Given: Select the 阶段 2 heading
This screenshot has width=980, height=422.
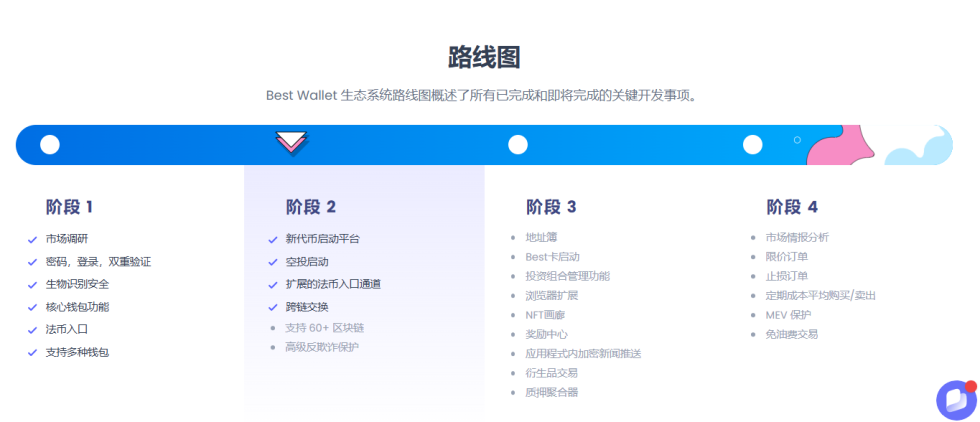Looking at the screenshot, I should (x=310, y=207).
